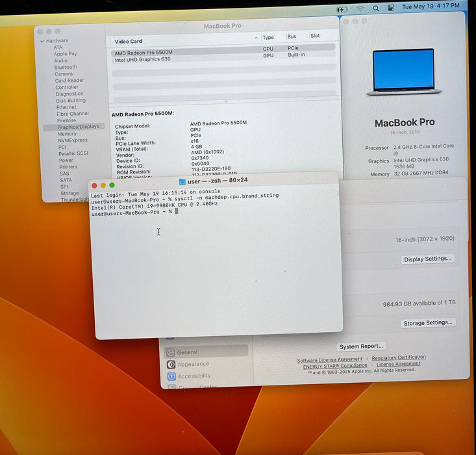
Task: Select Card Reader in hardware sidebar
Action: pos(69,81)
